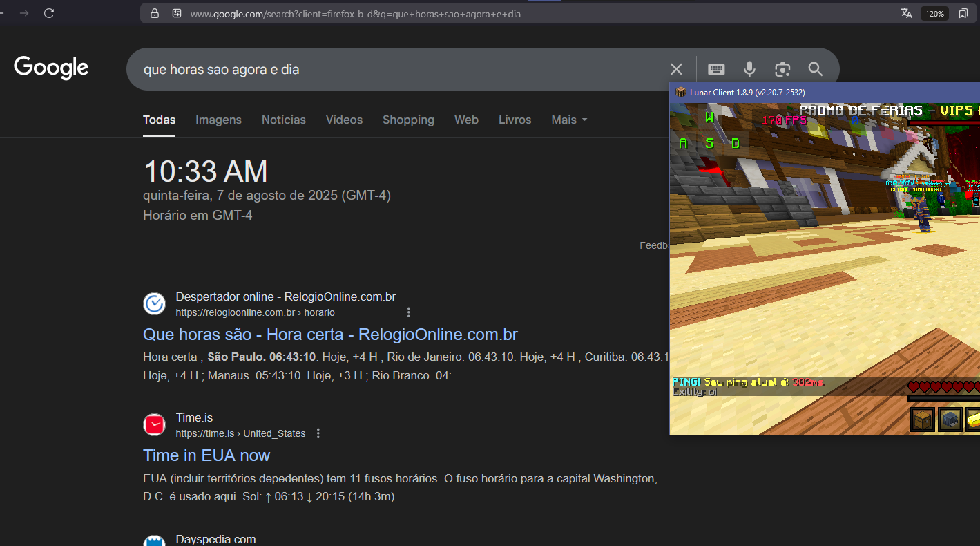Click the 120% zoom level badge
This screenshot has width=980, height=546.
(x=934, y=14)
